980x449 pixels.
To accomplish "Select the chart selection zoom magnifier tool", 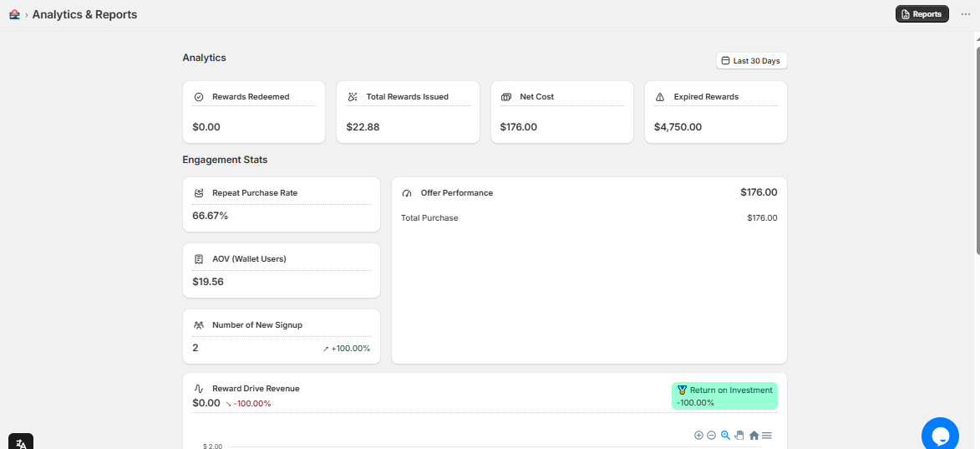I will tap(725, 435).
